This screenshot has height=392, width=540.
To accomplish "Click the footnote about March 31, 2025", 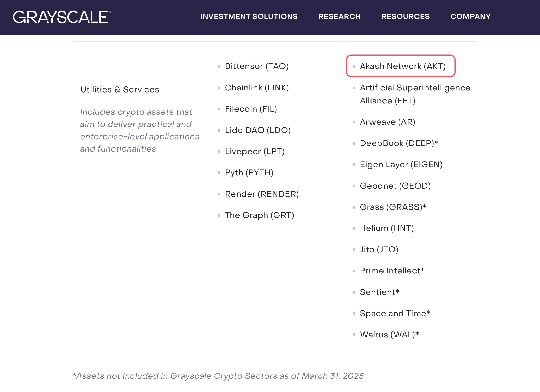I will [x=218, y=376].
